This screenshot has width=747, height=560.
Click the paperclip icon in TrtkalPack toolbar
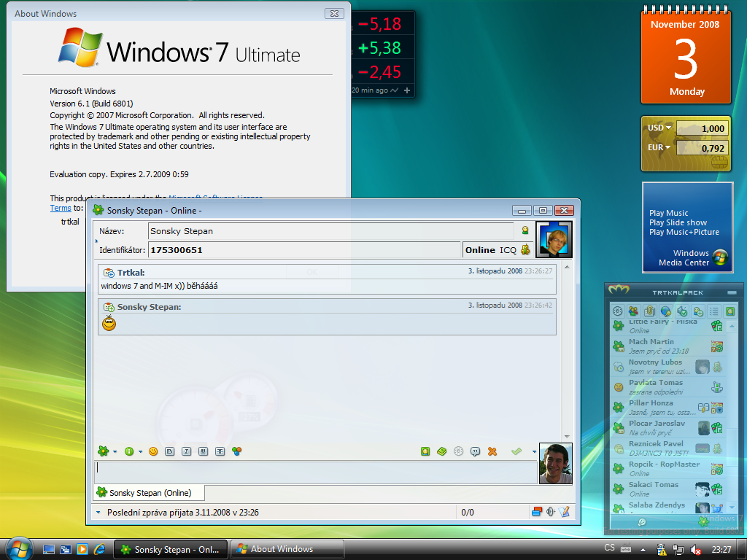[x=649, y=311]
